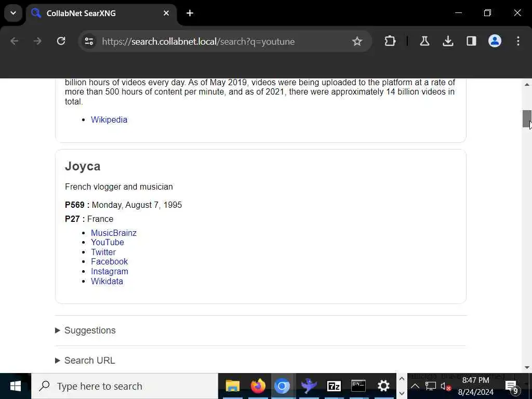The height and width of the screenshot is (399, 532).
Task: Open Chrome Labs flask icon
Action: [424, 42]
